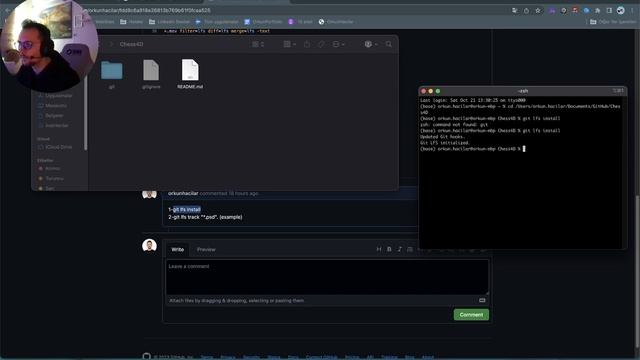Image resolution: width=640 pixels, height=360 pixels.
Task: Switch to the Preview tab
Action: [206, 249]
